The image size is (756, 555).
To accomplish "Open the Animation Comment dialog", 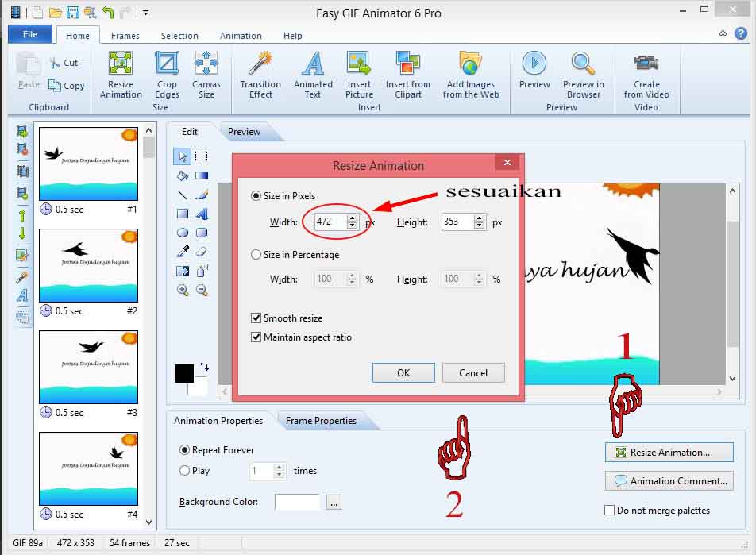I will 669,481.
